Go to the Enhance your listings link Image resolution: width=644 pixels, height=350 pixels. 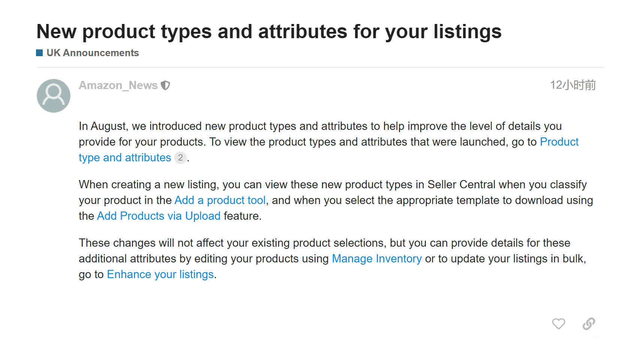pos(160,274)
